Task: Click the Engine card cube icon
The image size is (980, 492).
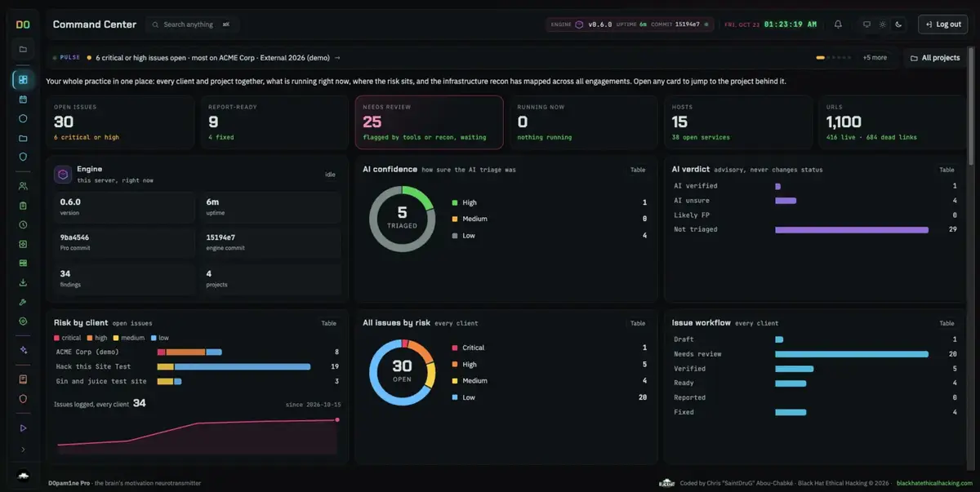Action: click(63, 174)
